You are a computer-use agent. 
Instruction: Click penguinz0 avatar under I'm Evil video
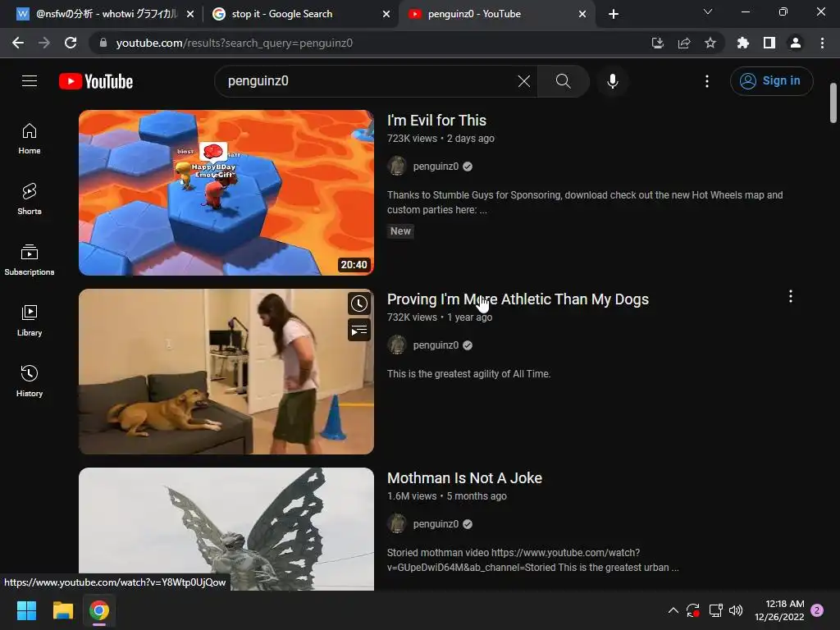point(397,166)
